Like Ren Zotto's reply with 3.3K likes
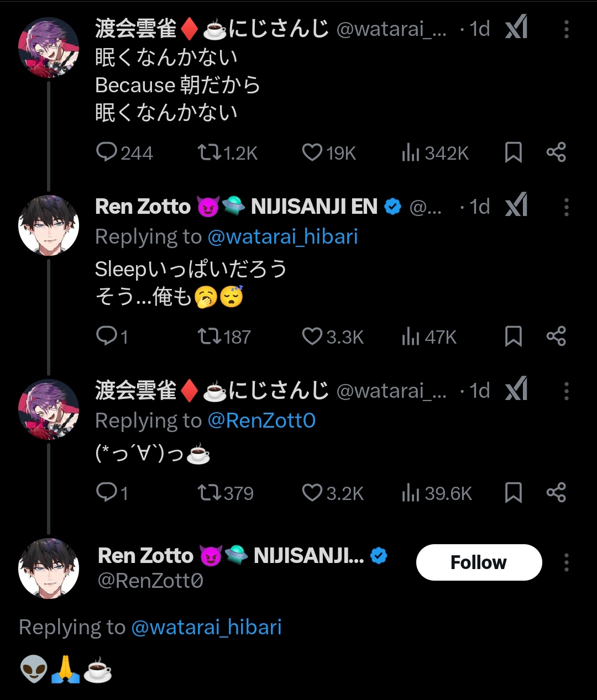Viewport: 597px width, 700px height. 312,336
